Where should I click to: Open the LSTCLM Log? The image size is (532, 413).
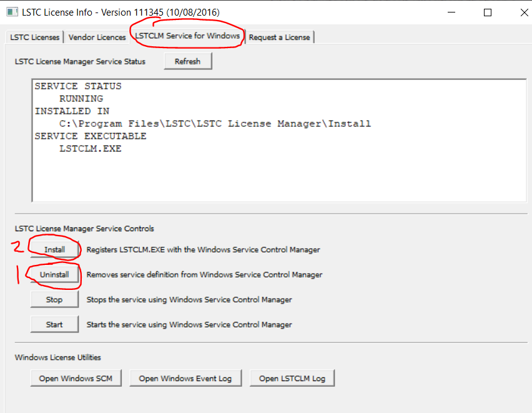[292, 379]
